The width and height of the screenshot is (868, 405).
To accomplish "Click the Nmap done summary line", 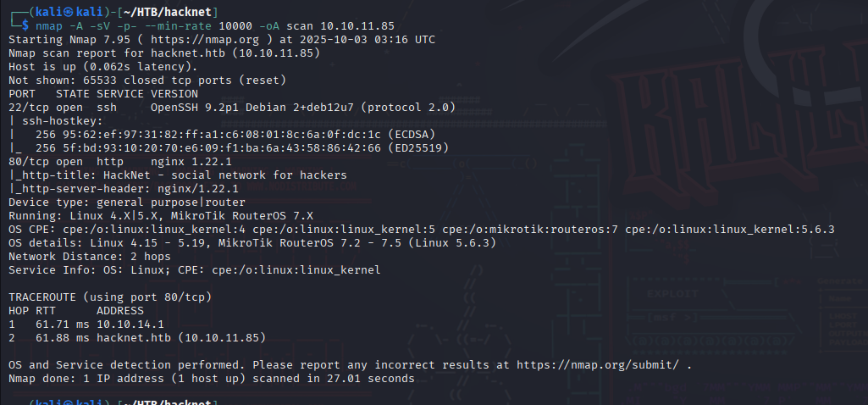I will click(212, 379).
